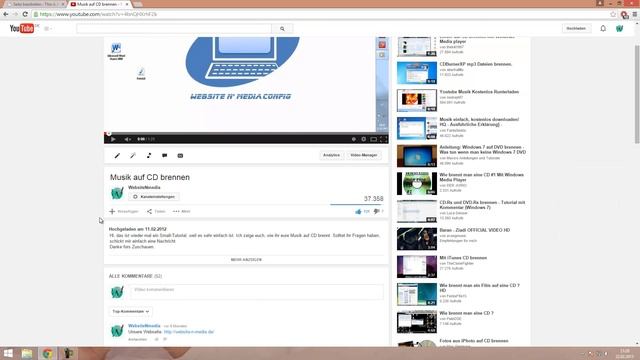
Task: Open Wie brennt man eine CD #1 thumbnail
Action: [417, 183]
